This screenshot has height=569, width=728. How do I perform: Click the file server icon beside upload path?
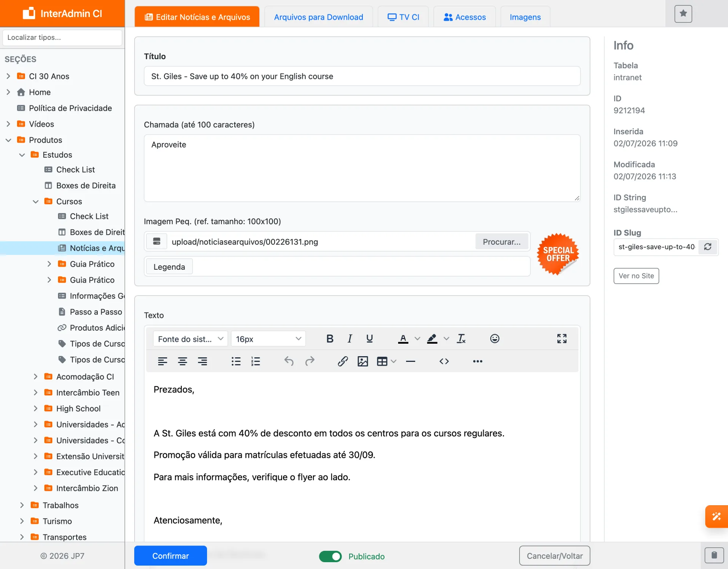(x=157, y=242)
